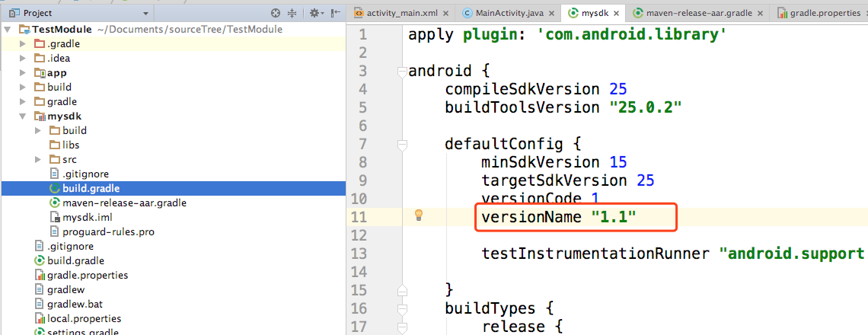
Task: Click 'com.android.library' plugin string
Action: (x=631, y=35)
